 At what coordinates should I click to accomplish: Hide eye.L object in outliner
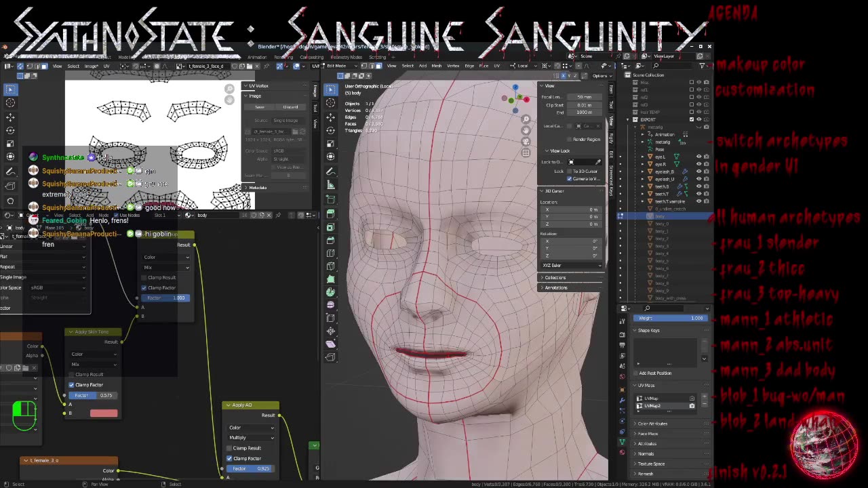[x=699, y=157]
